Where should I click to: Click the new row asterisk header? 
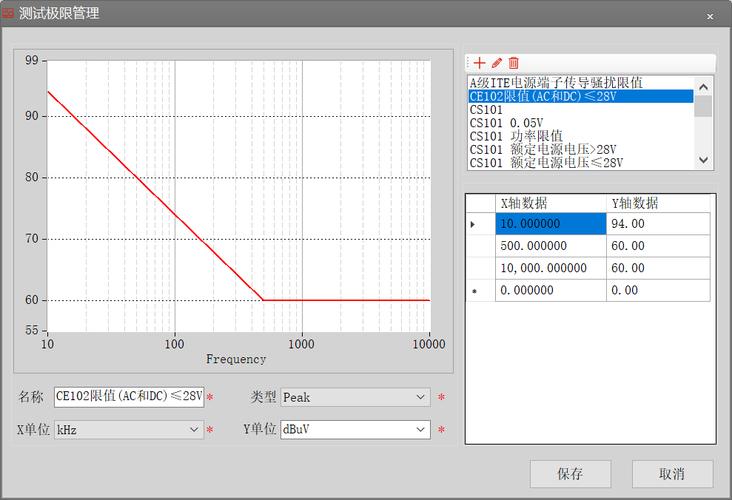[x=481, y=290]
